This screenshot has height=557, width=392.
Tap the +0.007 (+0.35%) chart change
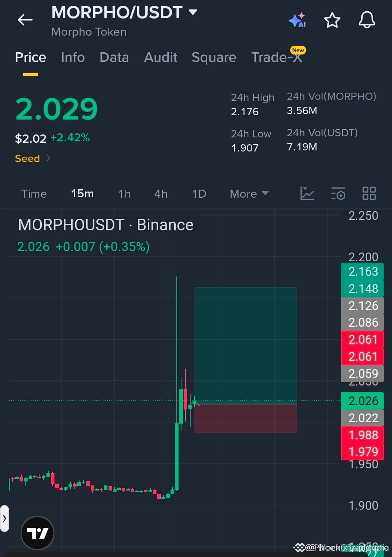103,247
